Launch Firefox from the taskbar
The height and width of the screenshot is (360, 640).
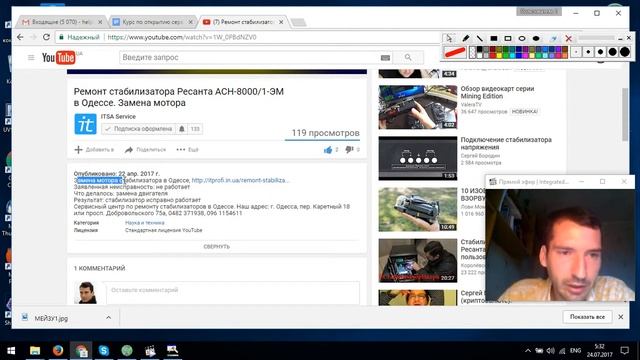click(58, 351)
